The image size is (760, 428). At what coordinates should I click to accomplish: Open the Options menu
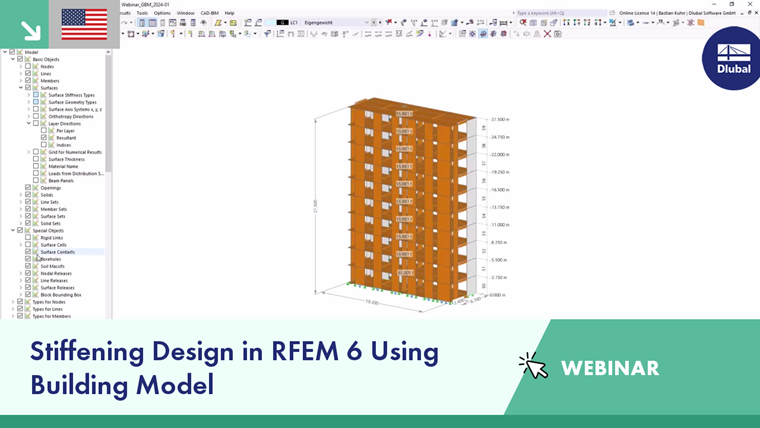pyautogui.click(x=162, y=13)
